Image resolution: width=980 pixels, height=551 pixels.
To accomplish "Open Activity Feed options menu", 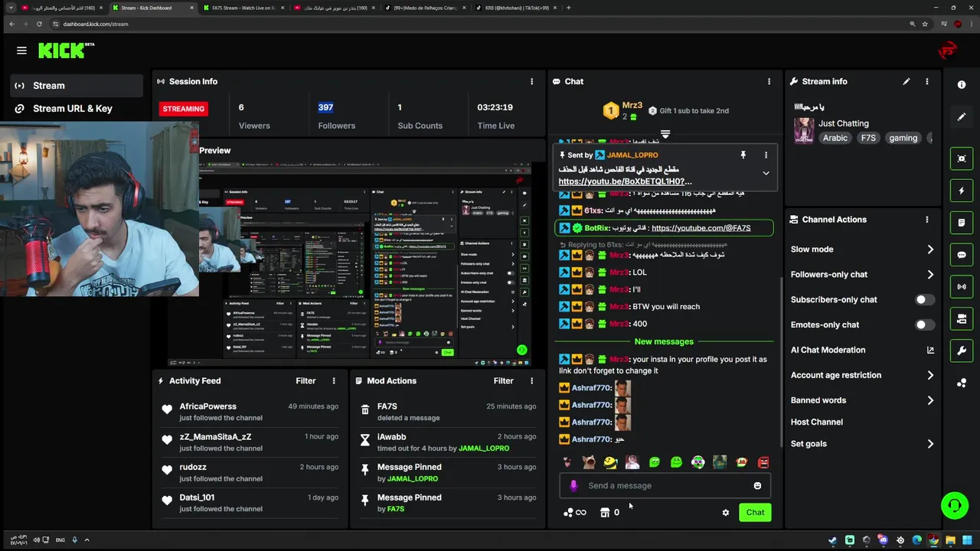I will (x=334, y=380).
